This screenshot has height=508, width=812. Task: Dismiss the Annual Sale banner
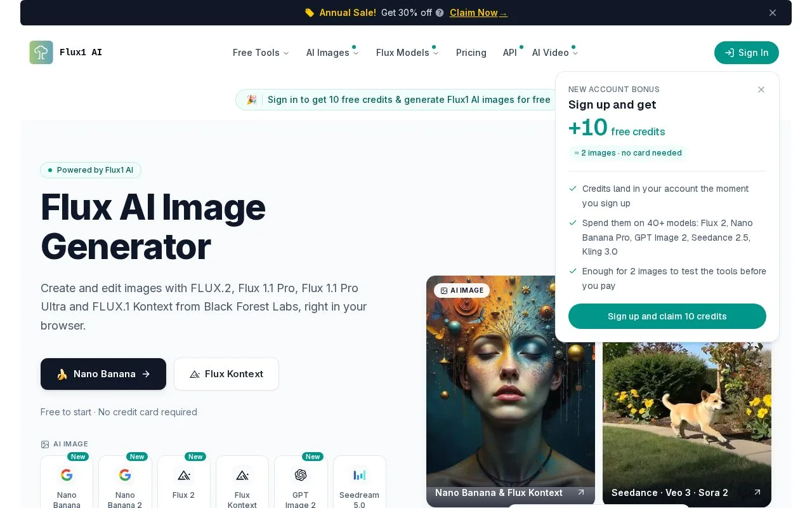click(x=773, y=13)
